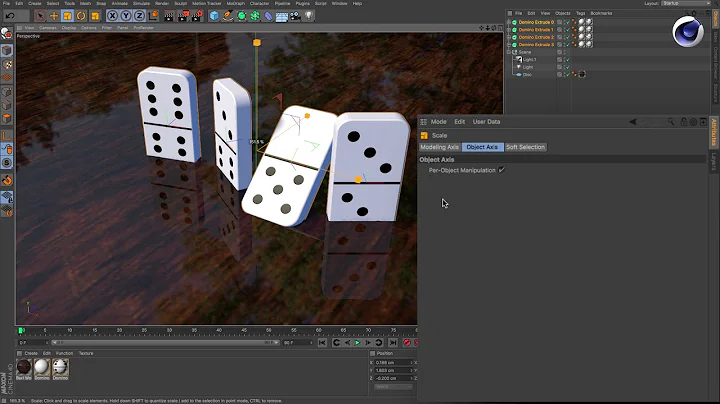Expand Domino Extrude 1 tree node
Image resolution: width=720 pixels, height=404 pixels.
coord(509,30)
